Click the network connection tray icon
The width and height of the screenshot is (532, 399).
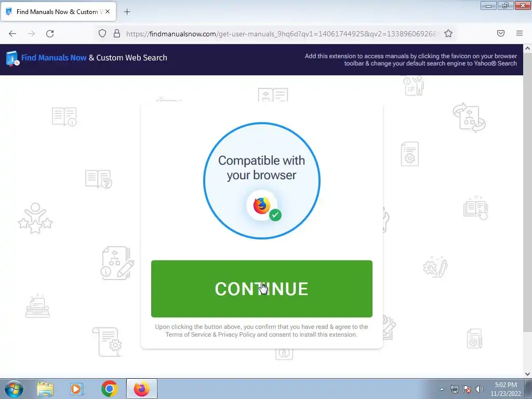pyautogui.click(x=454, y=389)
